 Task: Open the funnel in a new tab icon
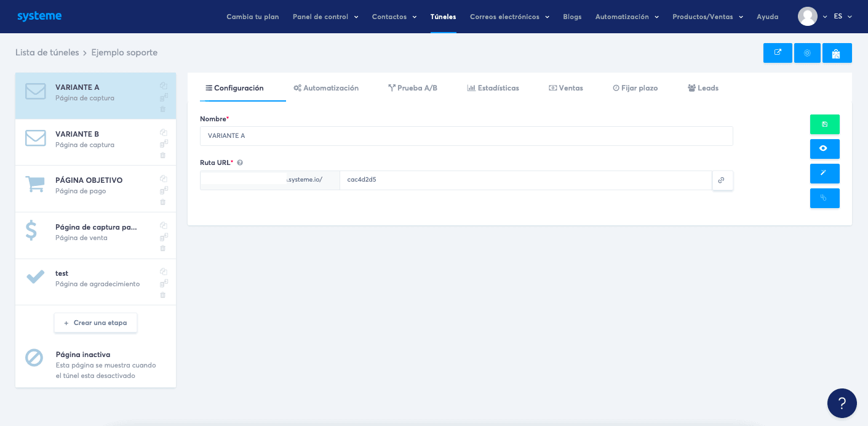777,53
